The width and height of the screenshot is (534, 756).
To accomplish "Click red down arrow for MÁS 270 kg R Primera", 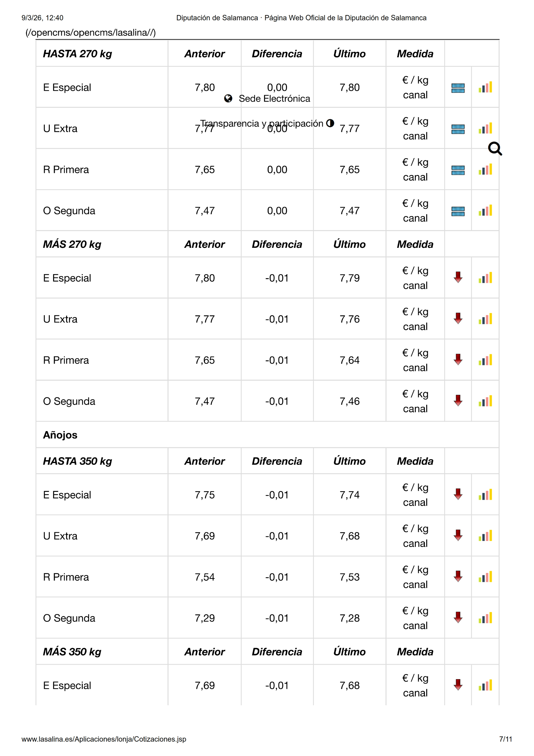I will pos(458,360).
